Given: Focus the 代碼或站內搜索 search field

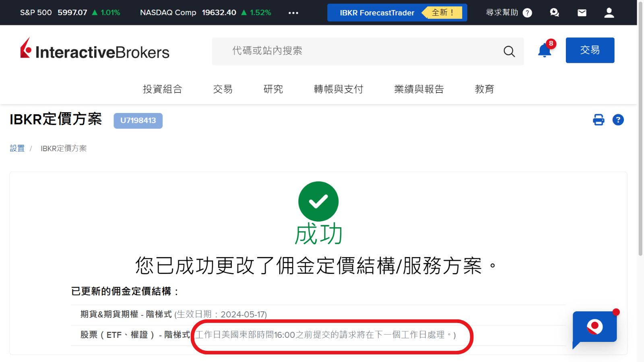Looking at the screenshot, I should tap(354, 51).
